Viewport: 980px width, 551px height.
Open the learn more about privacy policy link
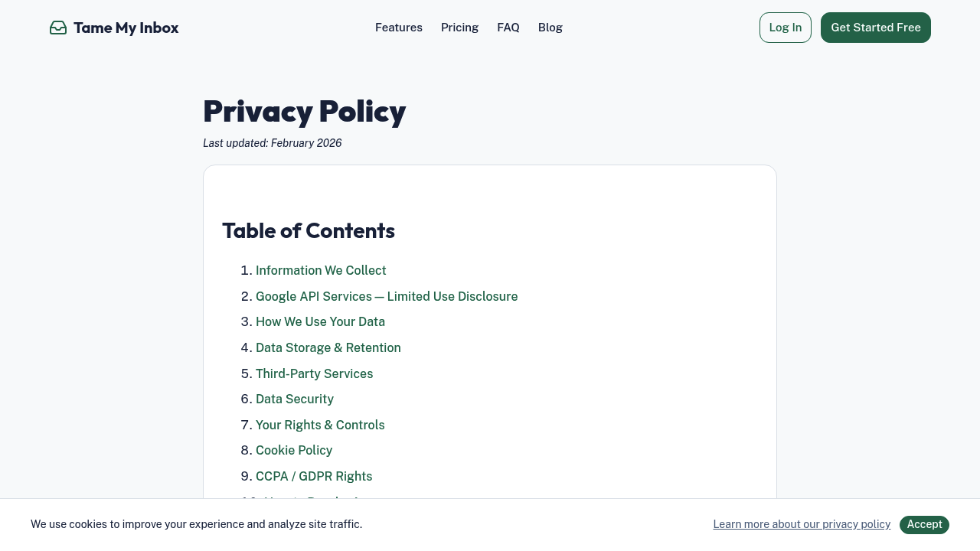pyautogui.click(x=801, y=524)
